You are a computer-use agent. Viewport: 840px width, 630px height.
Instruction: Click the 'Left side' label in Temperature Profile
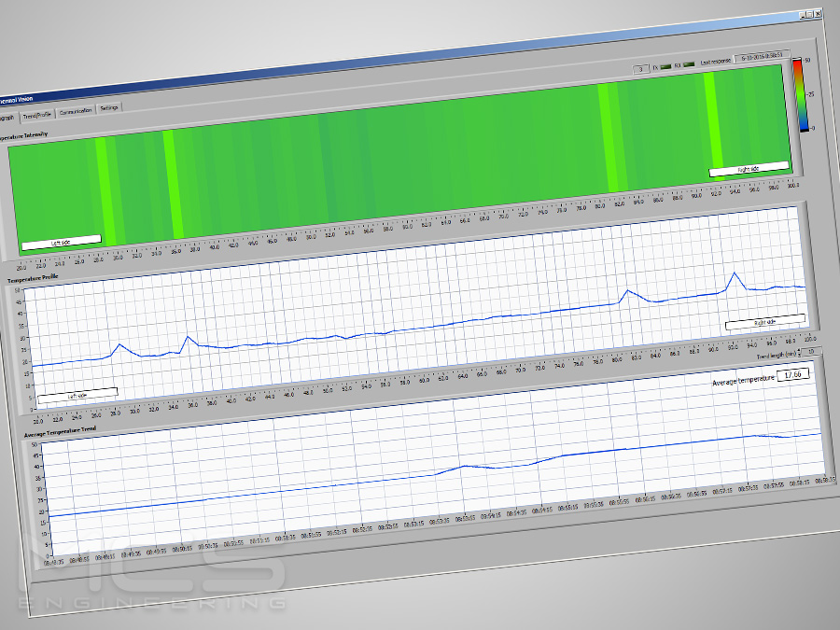(77, 394)
